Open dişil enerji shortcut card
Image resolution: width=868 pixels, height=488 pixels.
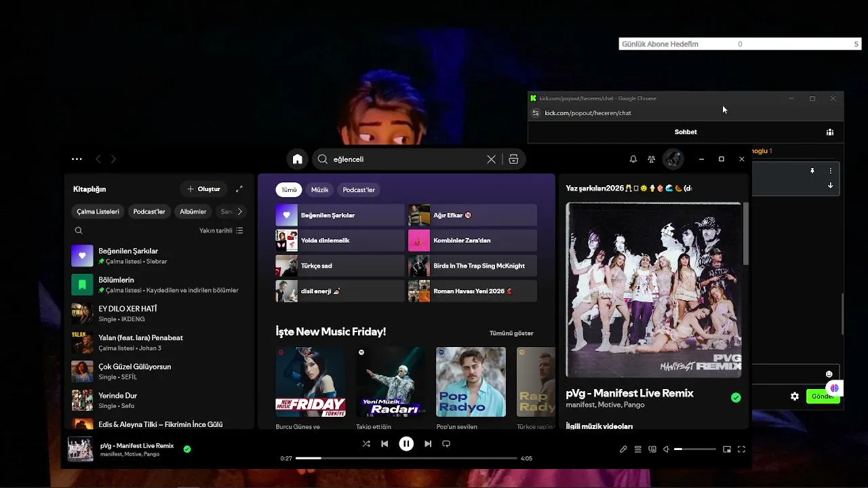pos(340,291)
